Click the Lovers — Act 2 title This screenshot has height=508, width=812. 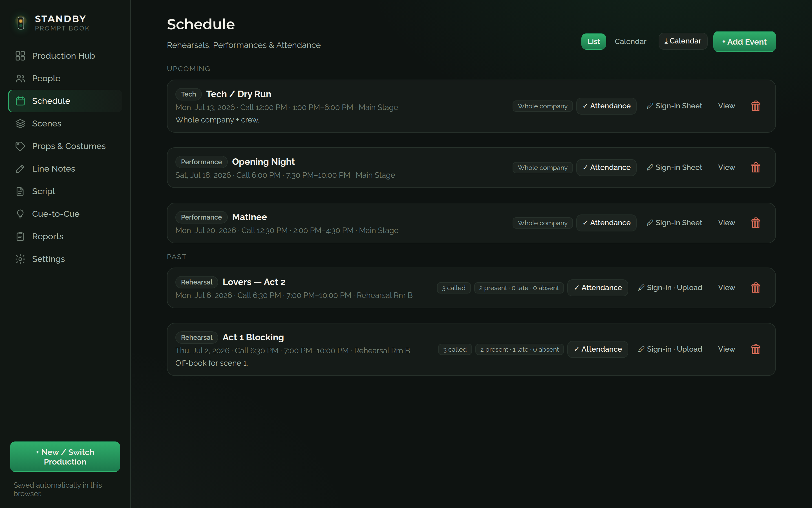tap(254, 282)
